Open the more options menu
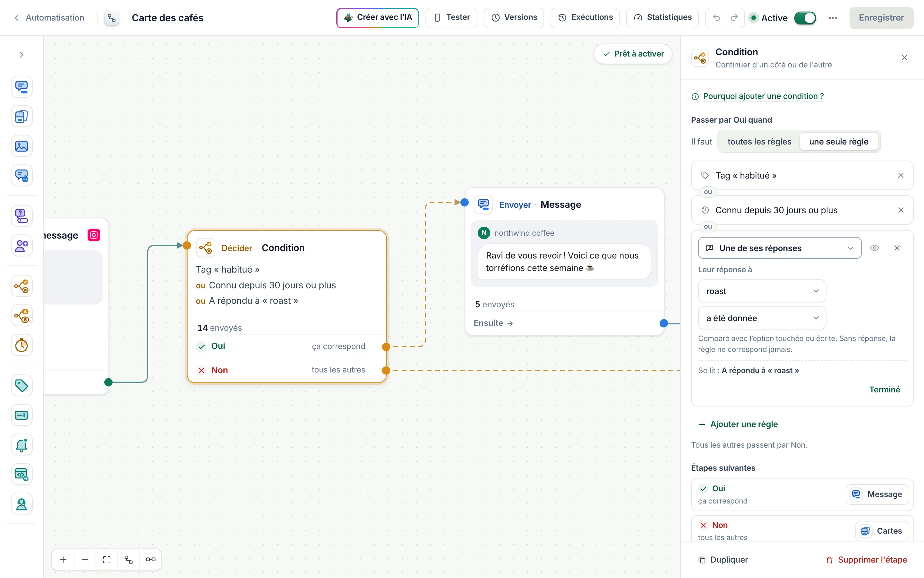This screenshot has height=578, width=924. point(833,18)
